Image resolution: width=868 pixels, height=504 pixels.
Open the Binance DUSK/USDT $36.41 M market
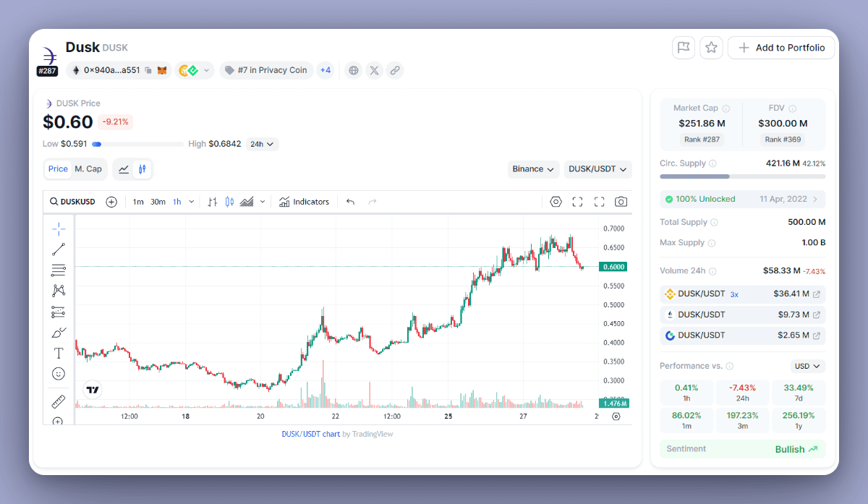tap(743, 294)
